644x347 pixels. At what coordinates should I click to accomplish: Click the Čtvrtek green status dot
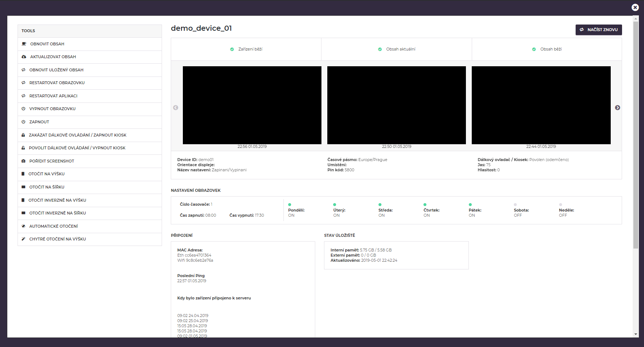point(425,205)
